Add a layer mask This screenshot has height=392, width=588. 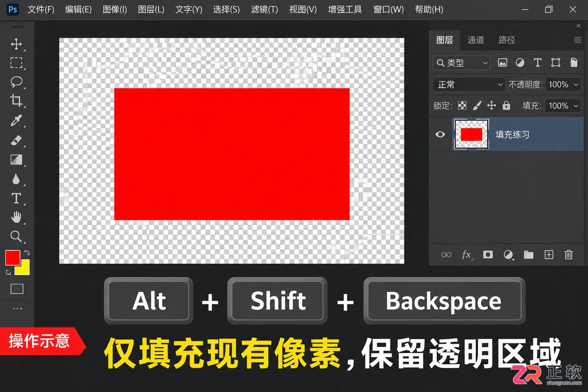click(488, 255)
